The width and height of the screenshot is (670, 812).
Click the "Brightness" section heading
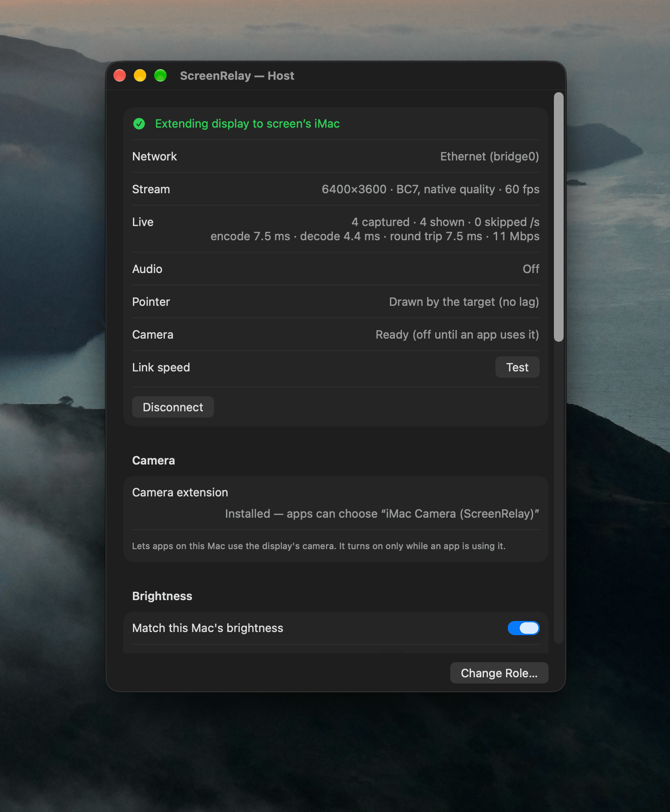pyautogui.click(x=162, y=596)
